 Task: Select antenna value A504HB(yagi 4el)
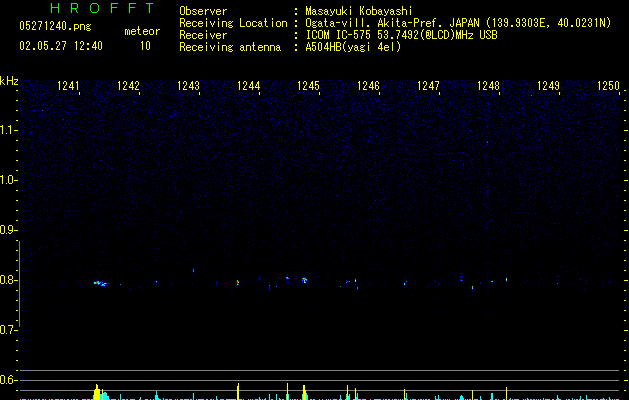[x=353, y=47]
